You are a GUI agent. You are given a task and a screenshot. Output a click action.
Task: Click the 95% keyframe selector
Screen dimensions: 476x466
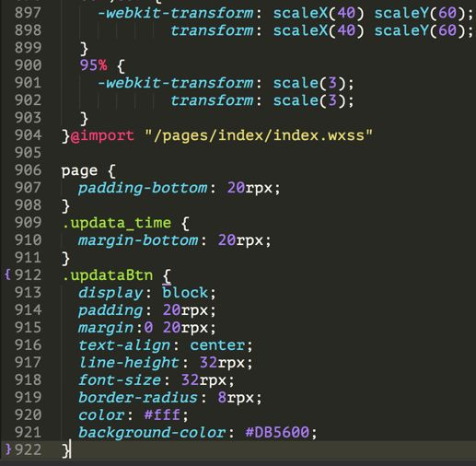[93, 65]
